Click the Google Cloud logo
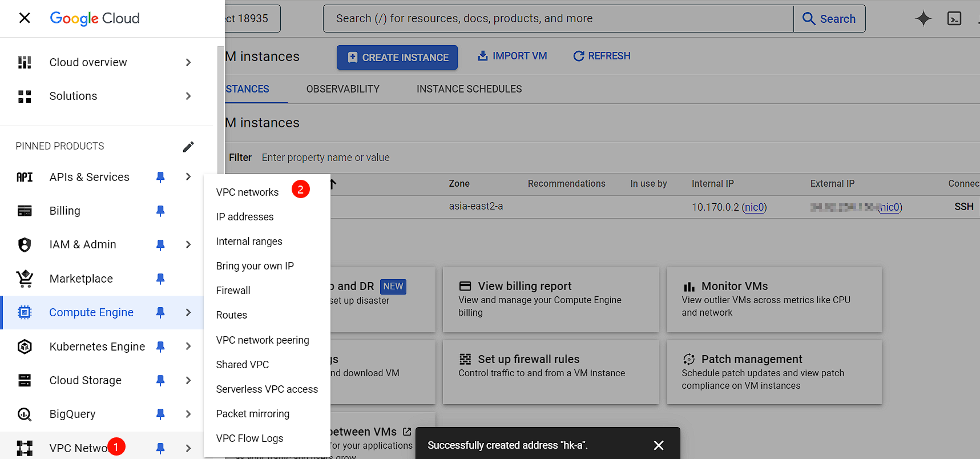This screenshot has width=980, height=459. click(x=95, y=18)
